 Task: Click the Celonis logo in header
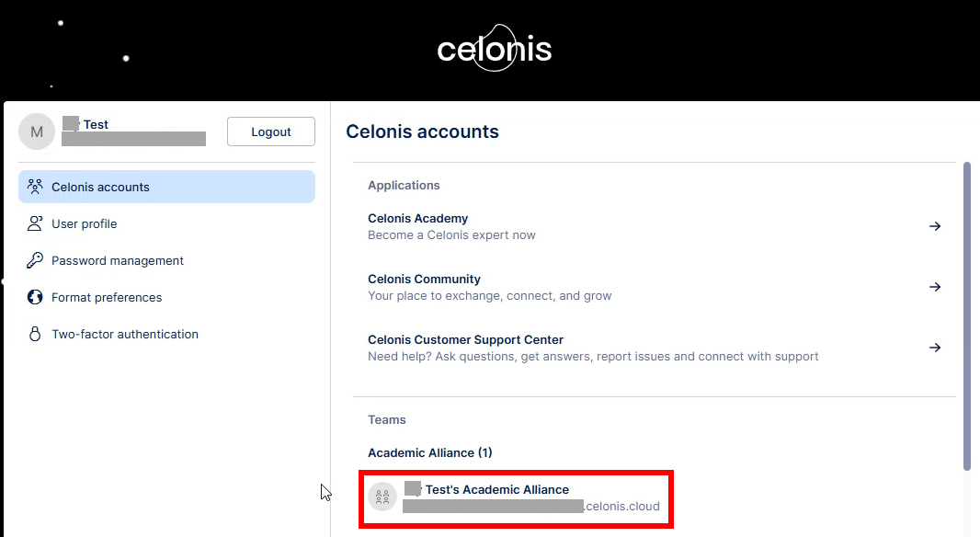coord(495,48)
